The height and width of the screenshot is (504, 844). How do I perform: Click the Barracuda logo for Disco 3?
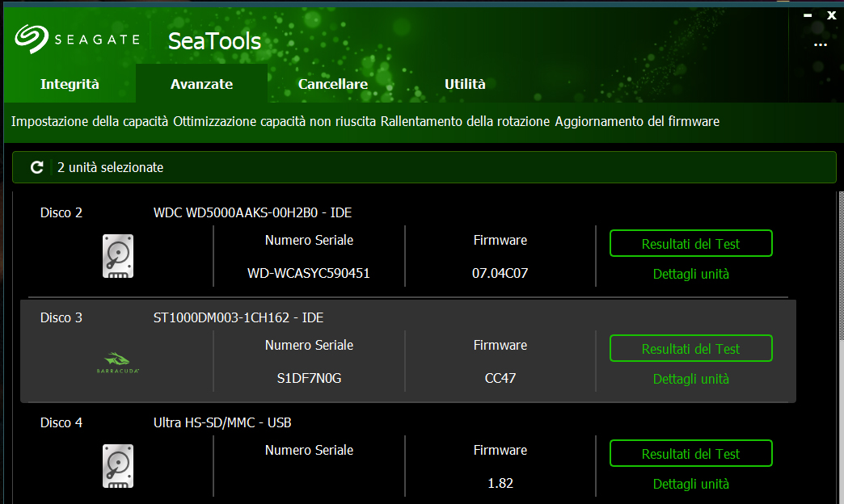pyautogui.click(x=118, y=363)
